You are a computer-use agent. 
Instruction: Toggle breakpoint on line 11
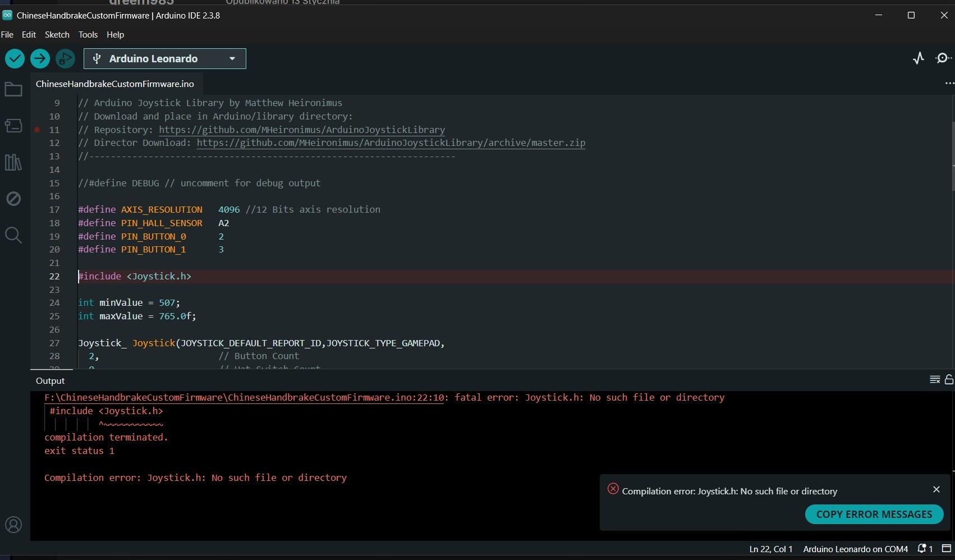pos(37,130)
